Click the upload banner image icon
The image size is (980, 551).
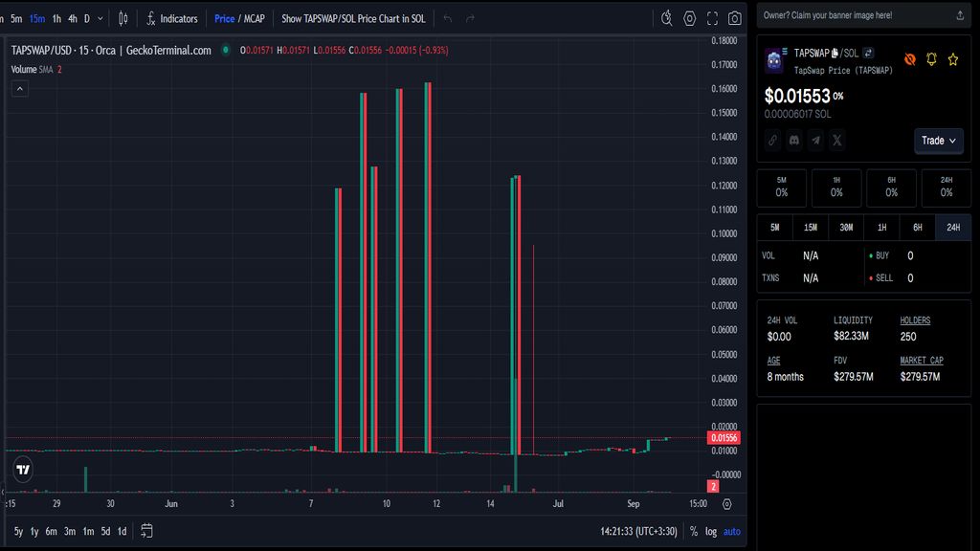click(x=960, y=15)
